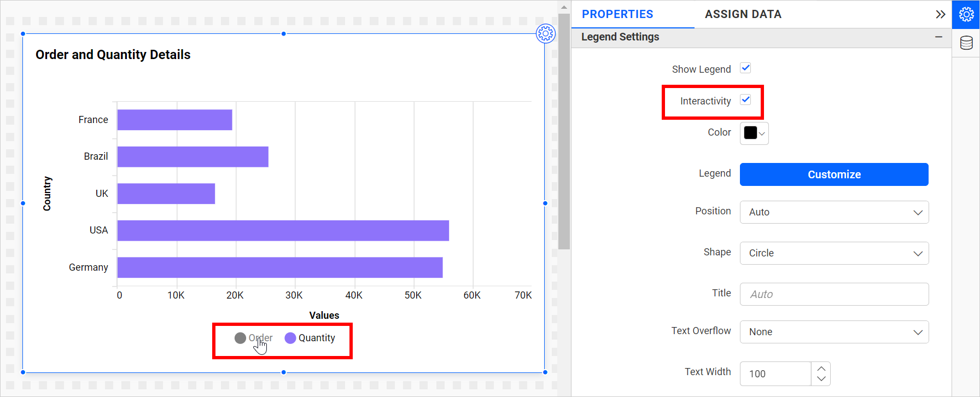Collapse the Legend Settings section

[x=938, y=37]
